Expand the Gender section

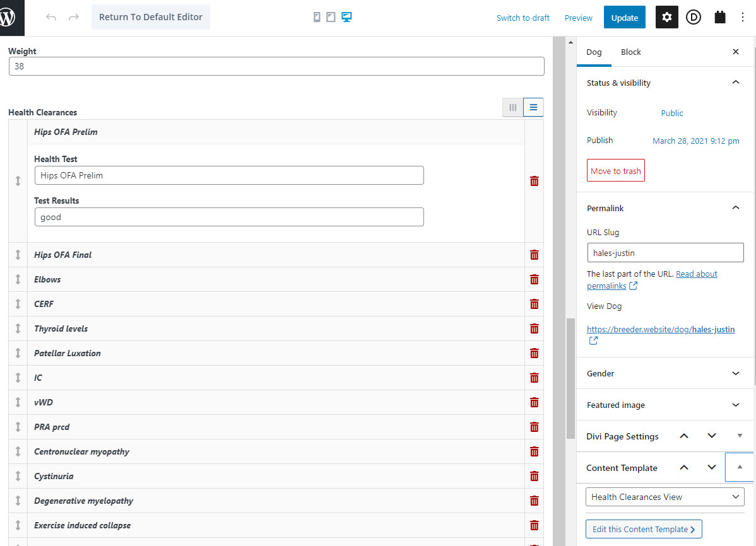(665, 373)
